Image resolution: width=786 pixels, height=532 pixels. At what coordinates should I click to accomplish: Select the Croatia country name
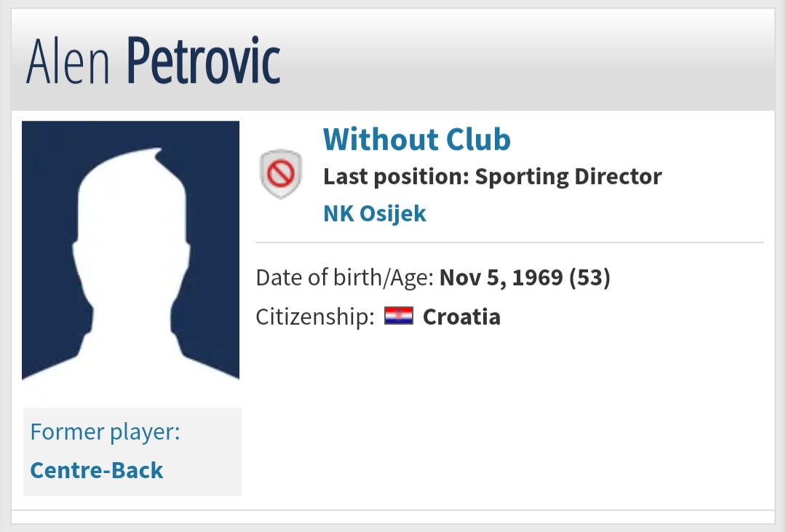pos(461,317)
